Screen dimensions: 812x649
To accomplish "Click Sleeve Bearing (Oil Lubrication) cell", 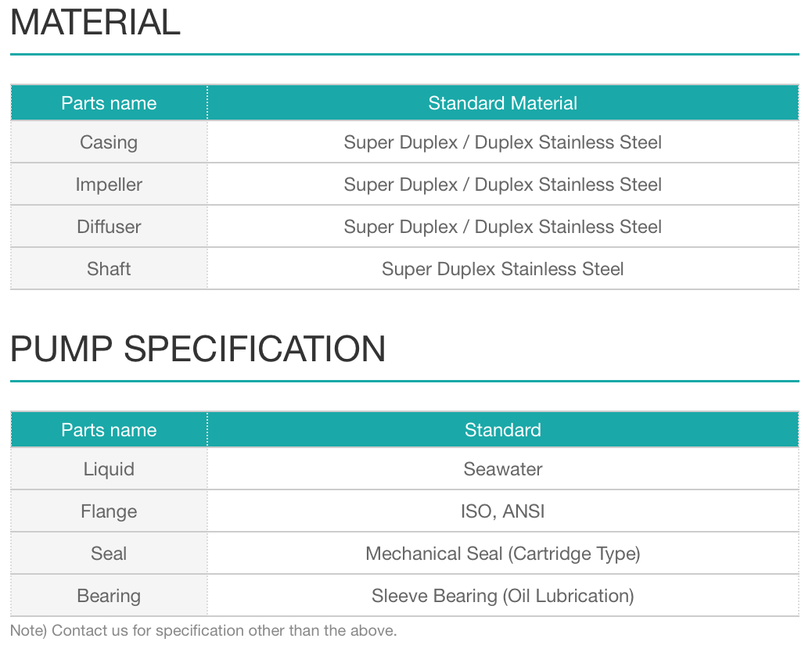I will tap(502, 596).
